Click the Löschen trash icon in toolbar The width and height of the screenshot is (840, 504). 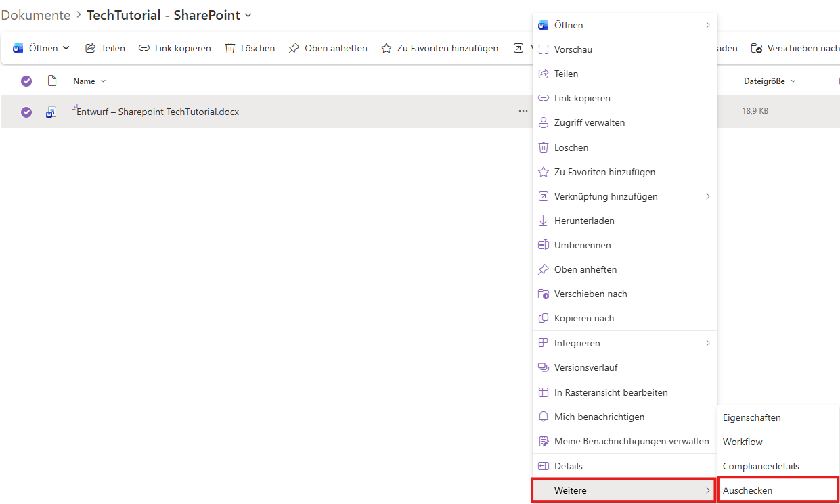[230, 48]
